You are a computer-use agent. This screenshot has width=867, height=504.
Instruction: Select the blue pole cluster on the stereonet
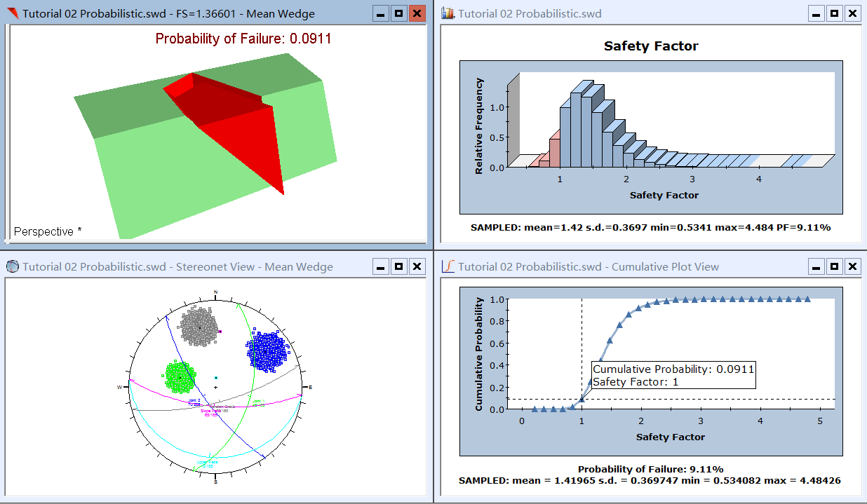click(267, 350)
